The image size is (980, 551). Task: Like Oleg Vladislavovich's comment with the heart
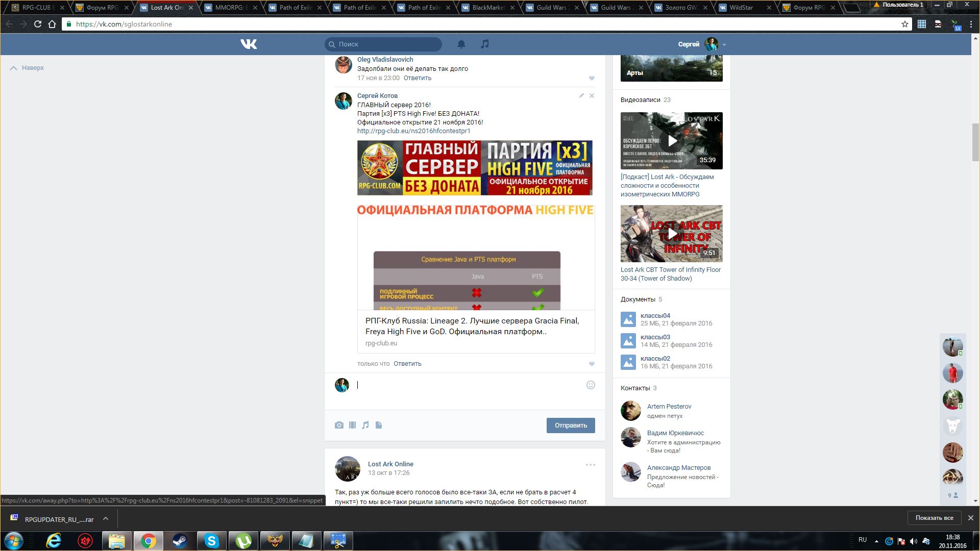592,78
